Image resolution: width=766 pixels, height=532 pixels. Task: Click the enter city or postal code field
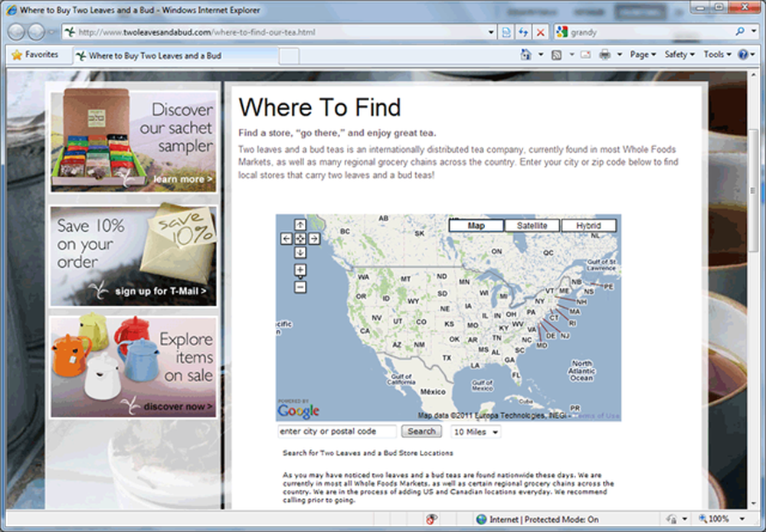pos(337,432)
